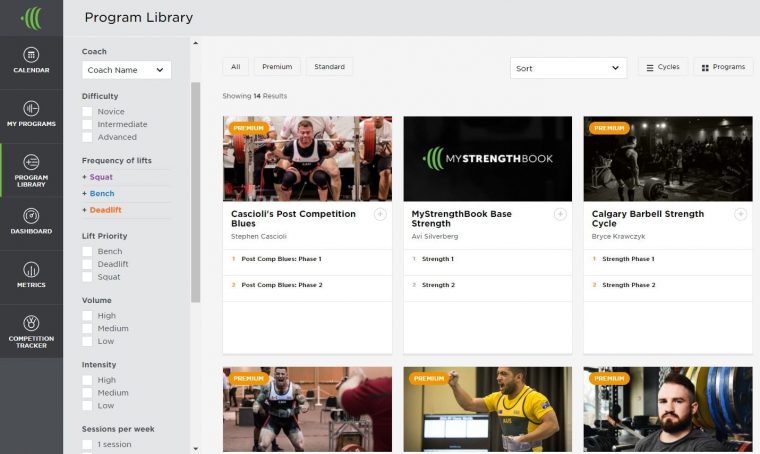
Task: Click coach name Avi Silverberg
Action: click(434, 236)
